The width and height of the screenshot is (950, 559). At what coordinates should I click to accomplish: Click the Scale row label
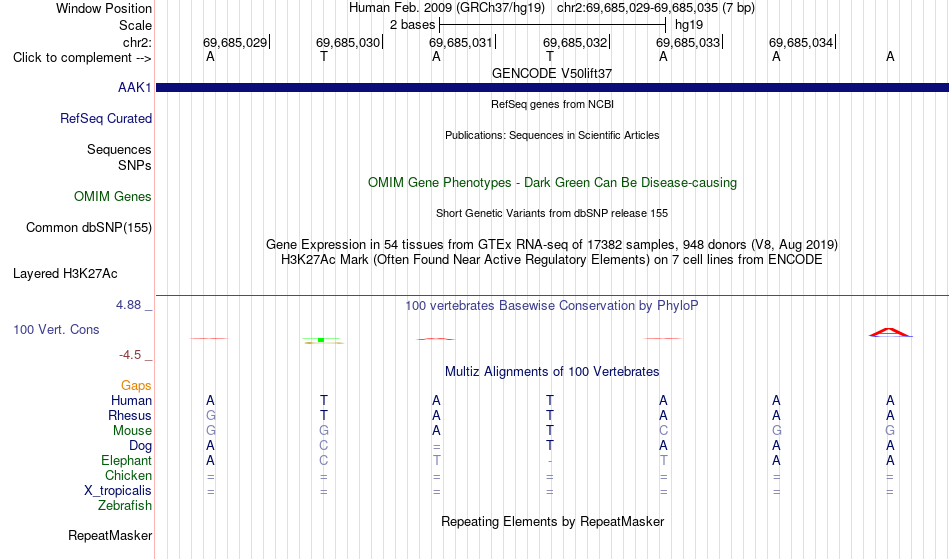[136, 26]
